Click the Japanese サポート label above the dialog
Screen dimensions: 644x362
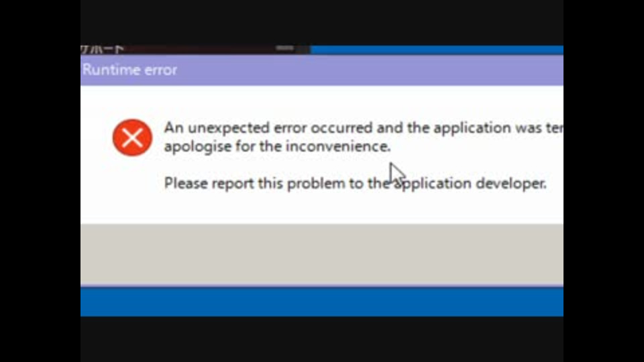(x=102, y=50)
